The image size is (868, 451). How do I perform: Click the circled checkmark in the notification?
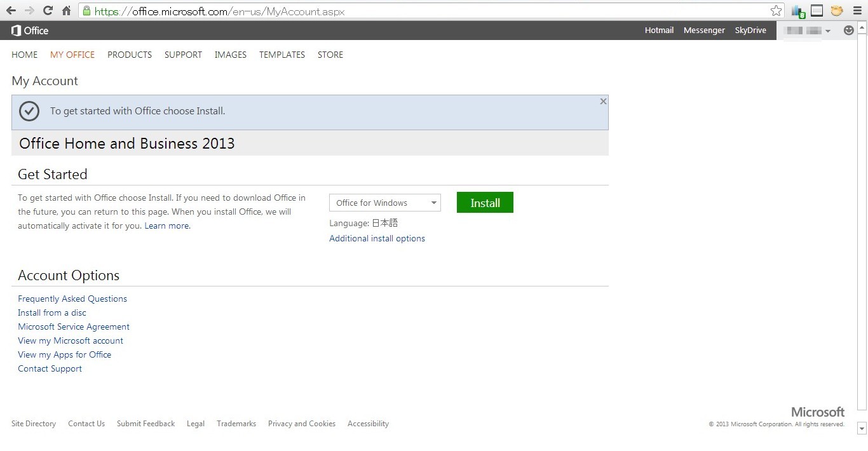29,111
